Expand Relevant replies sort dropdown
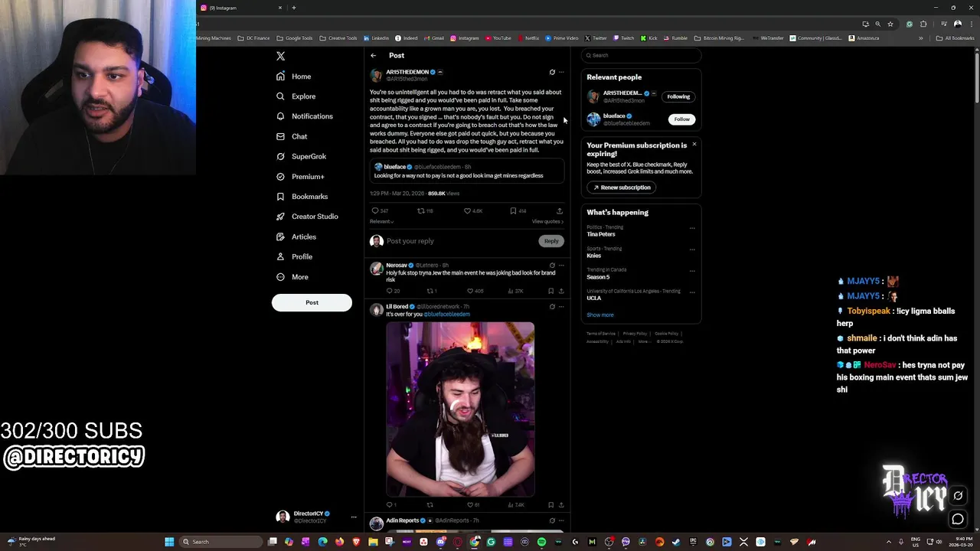Screen dimensions: 980x551 click(381, 221)
